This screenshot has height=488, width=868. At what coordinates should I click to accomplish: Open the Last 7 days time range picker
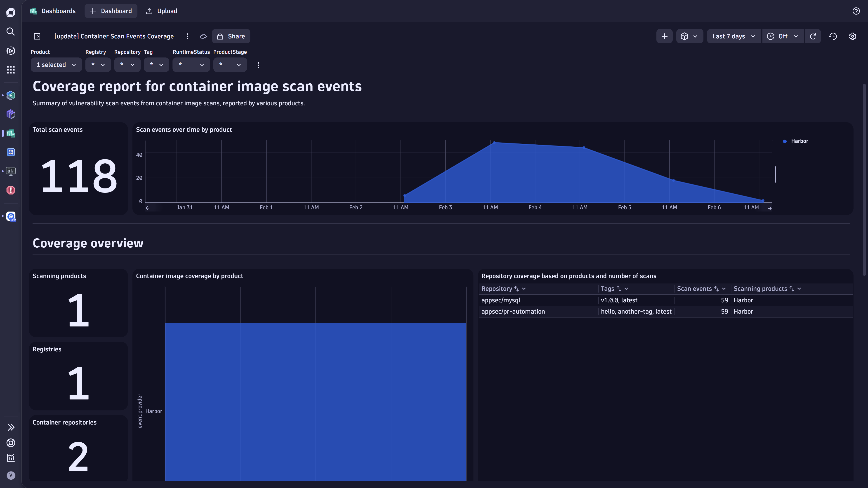(733, 36)
